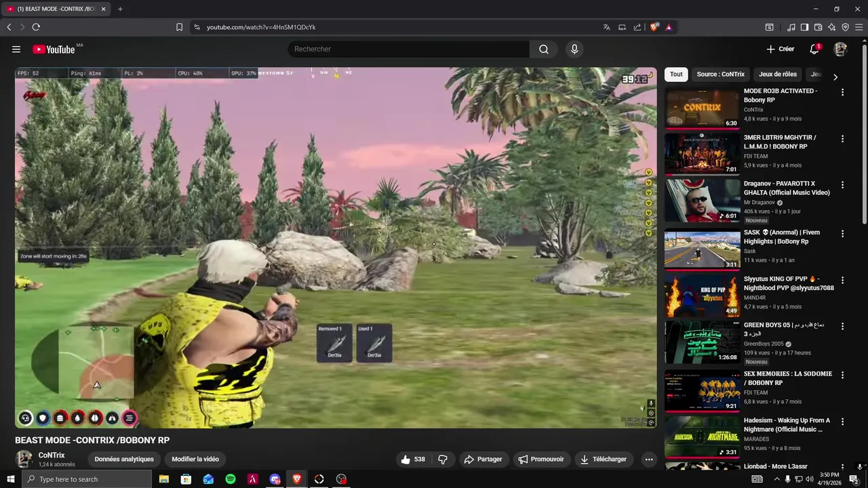Reload the page in browser toolbar
This screenshot has width=868, height=488.
36,27
